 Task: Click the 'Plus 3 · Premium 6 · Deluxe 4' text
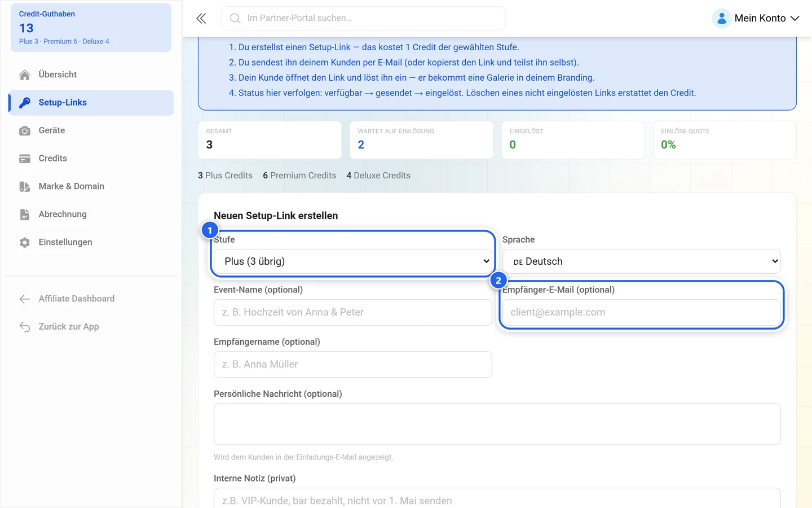[64, 42]
